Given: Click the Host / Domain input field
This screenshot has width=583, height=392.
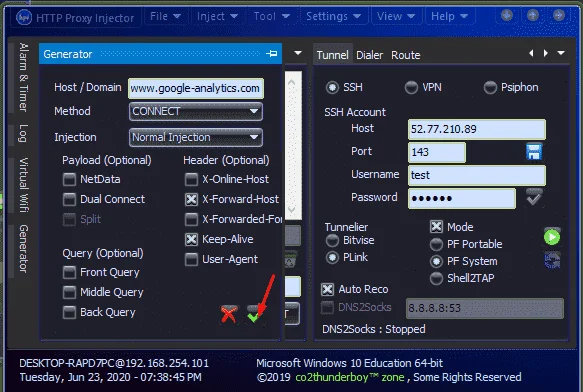Looking at the screenshot, I should (x=196, y=89).
